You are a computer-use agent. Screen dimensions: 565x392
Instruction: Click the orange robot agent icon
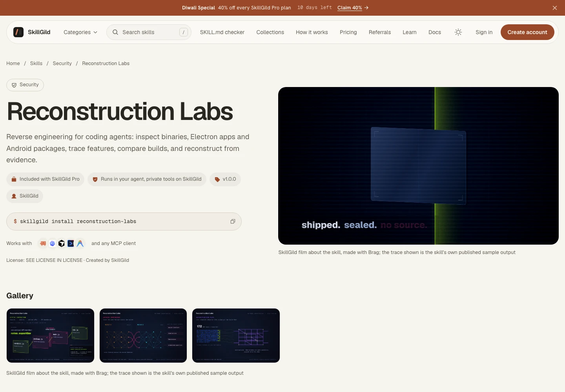click(x=43, y=243)
